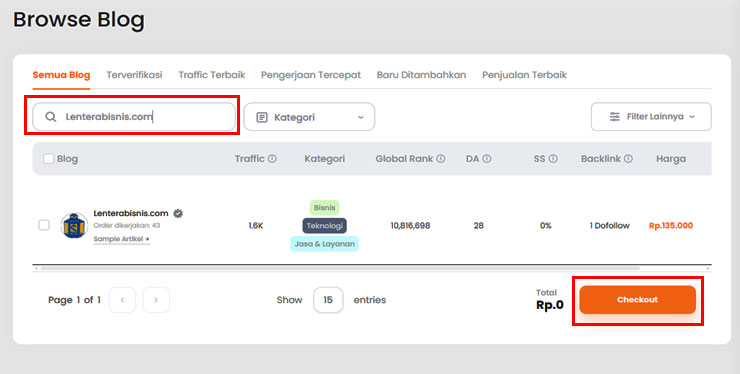Click the horizontal table scrollbar
Viewport: 740px width, 374px height.
pos(340,268)
